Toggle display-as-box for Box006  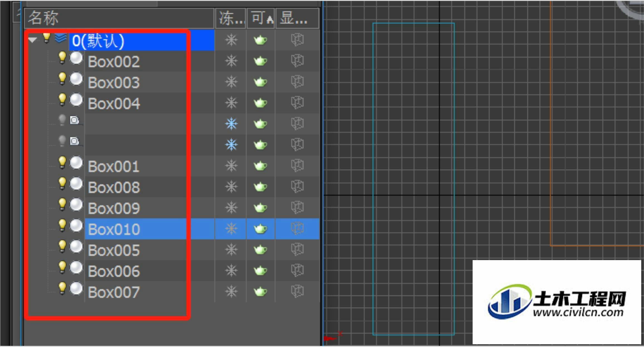(x=297, y=270)
